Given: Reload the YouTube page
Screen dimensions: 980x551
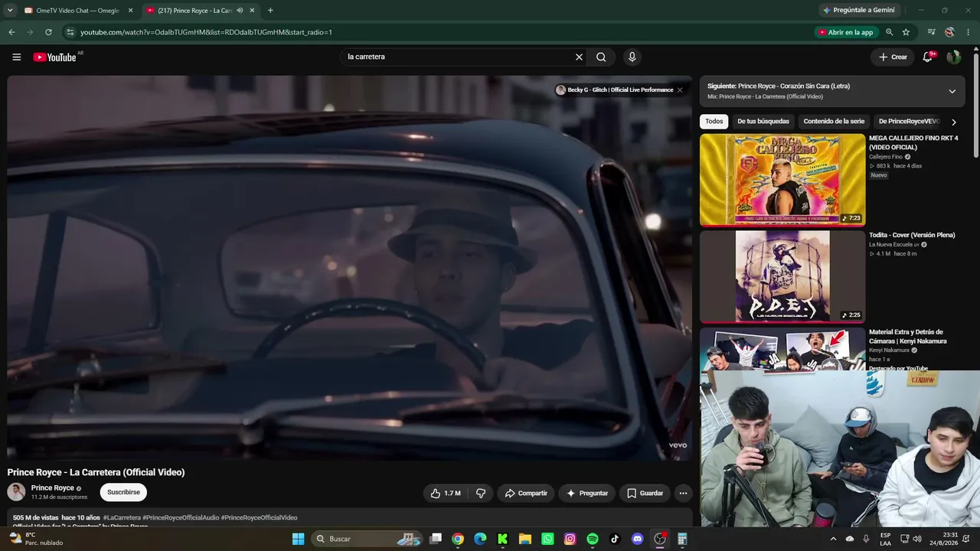Looking at the screenshot, I should coord(48,32).
